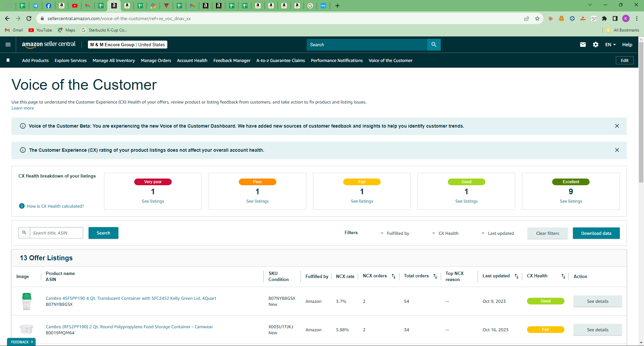Open the Cambro 4SFSPP190 4 Qt. product link
Viewport: 644px width, 346px height.
pos(131,298)
